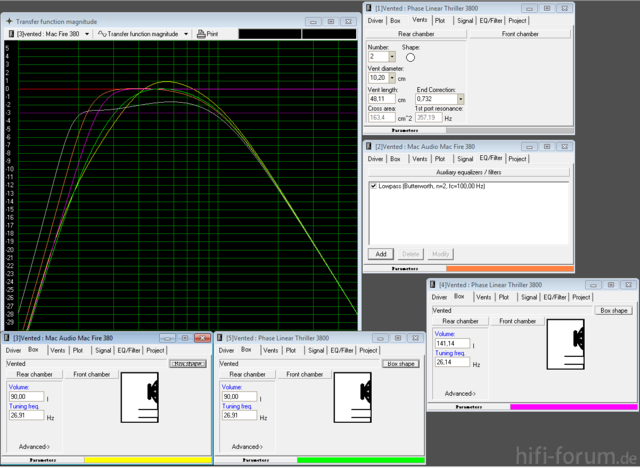This screenshot has width=640, height=468.
Task: Click the Parameters bar in window [1]
Action: (x=404, y=131)
